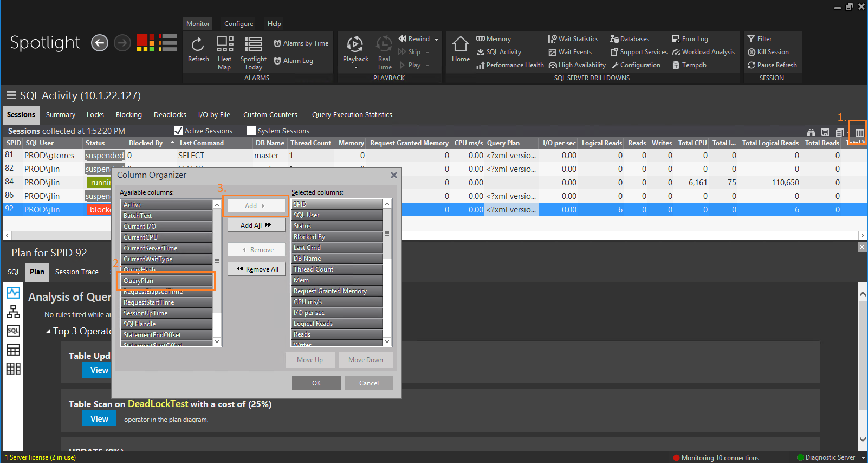Uncheck the Active Sessions checkbox
The height and width of the screenshot is (464, 868).
point(178,131)
